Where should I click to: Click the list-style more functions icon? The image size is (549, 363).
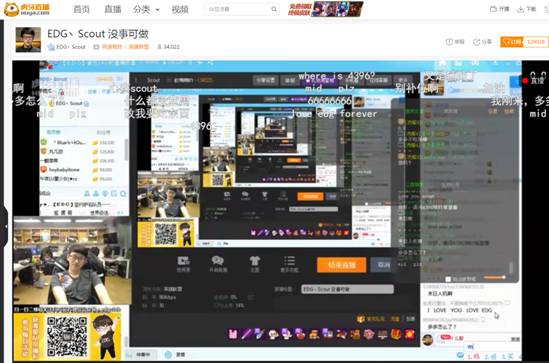click(x=289, y=261)
